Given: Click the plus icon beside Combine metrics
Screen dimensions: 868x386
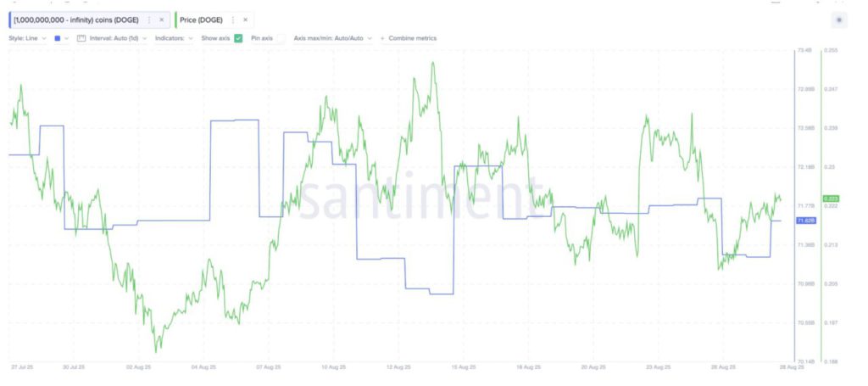Looking at the screenshot, I should pos(382,38).
